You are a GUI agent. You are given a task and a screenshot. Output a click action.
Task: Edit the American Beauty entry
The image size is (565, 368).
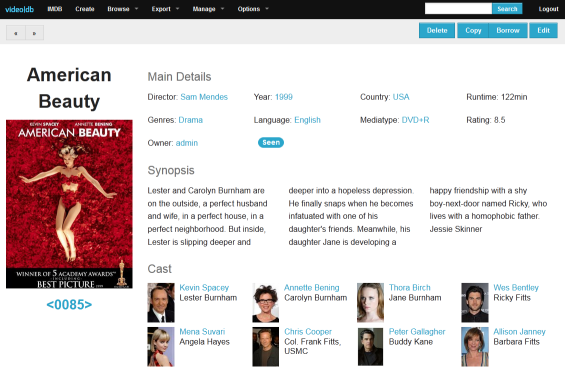543,30
